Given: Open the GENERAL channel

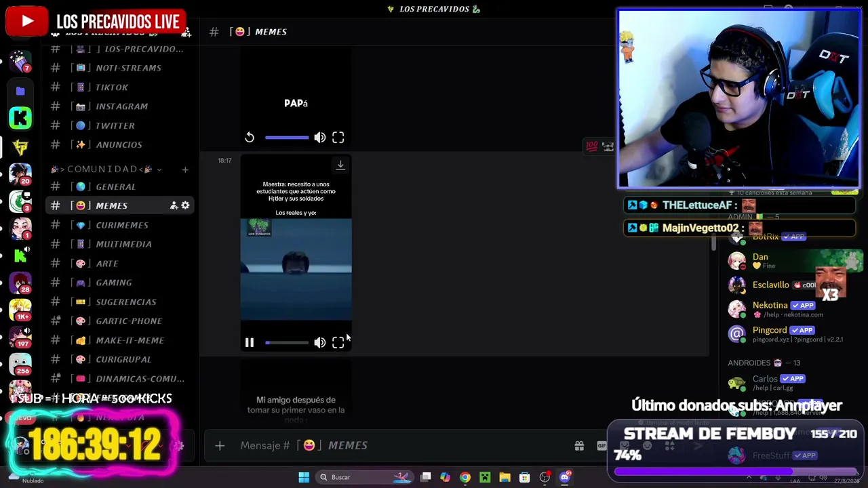Looking at the screenshot, I should pos(121,186).
